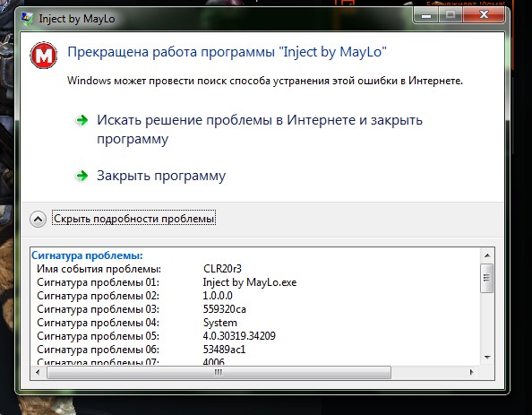Click the 'Сигнатура проблемы 01:' label
This screenshot has height=415, width=532.
pyautogui.click(x=98, y=282)
